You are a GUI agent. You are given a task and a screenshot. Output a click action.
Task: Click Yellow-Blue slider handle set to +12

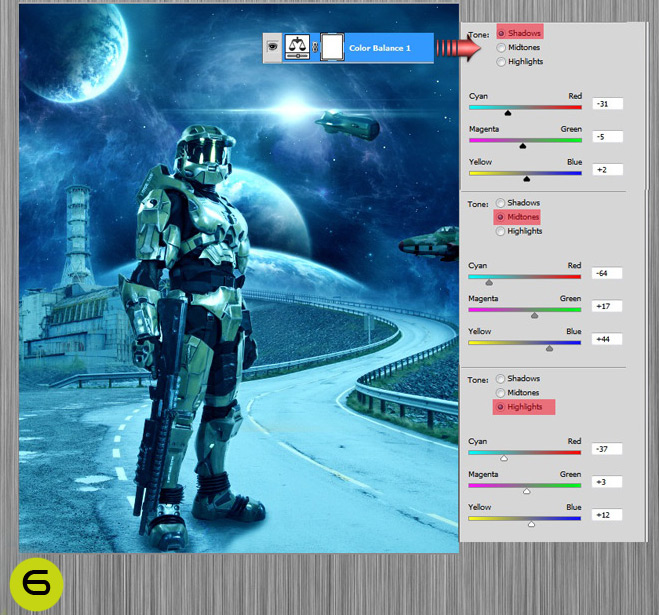[x=531, y=523]
